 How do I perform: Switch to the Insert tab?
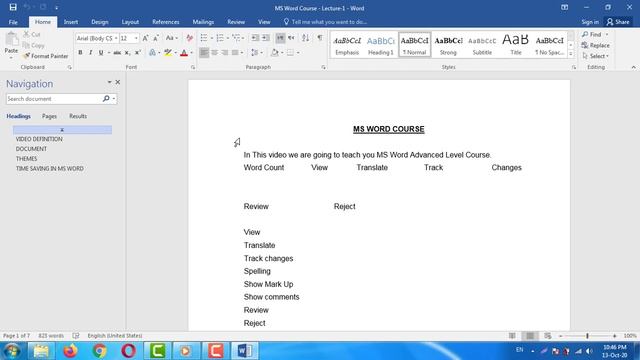[x=71, y=22]
